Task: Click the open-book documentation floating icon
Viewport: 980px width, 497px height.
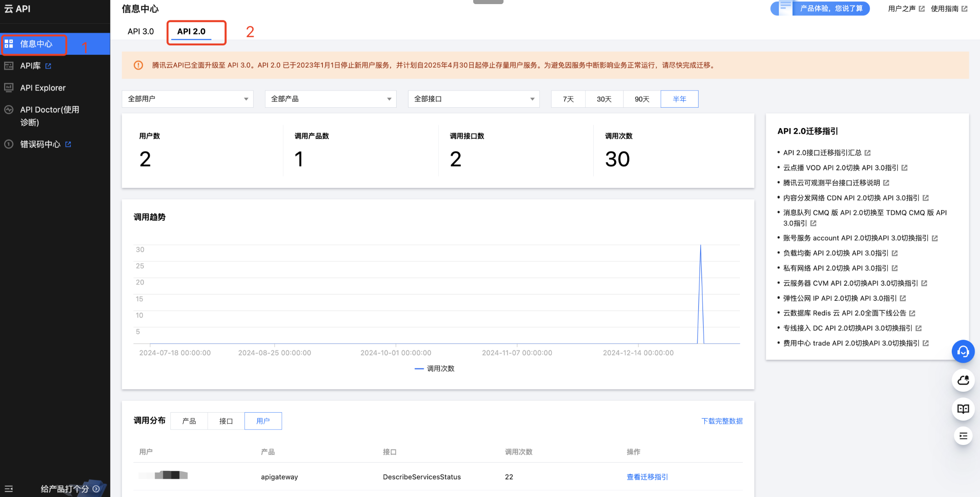Action: tap(963, 409)
